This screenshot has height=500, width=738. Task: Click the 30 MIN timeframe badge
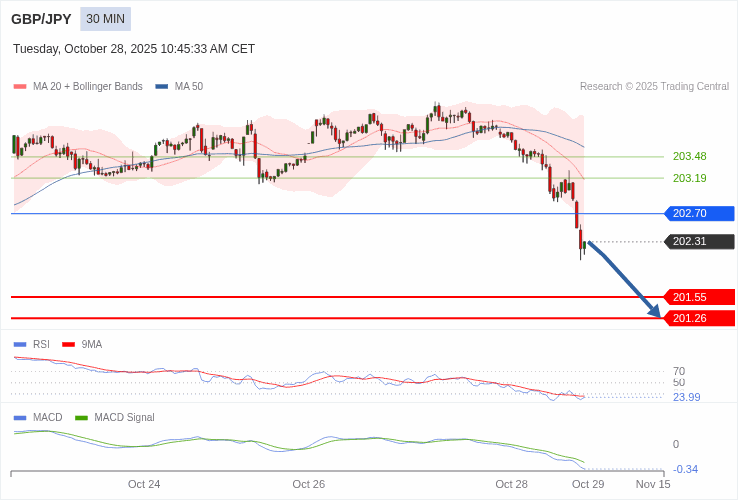[105, 19]
